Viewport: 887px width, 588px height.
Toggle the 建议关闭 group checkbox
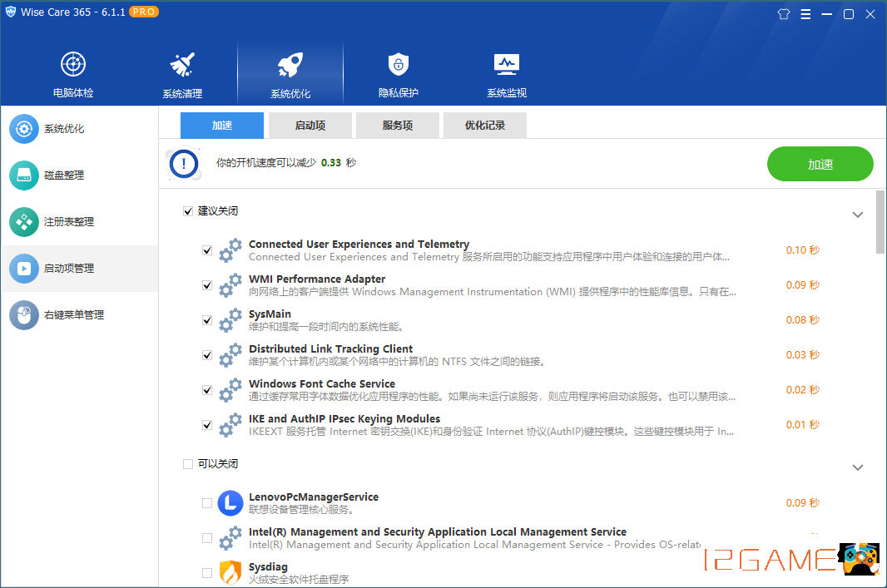pos(188,211)
